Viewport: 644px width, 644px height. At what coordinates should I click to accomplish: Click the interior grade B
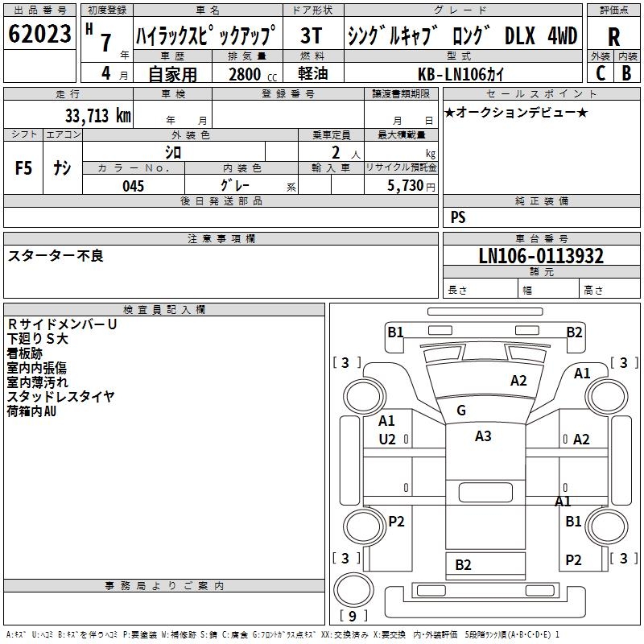(626, 73)
